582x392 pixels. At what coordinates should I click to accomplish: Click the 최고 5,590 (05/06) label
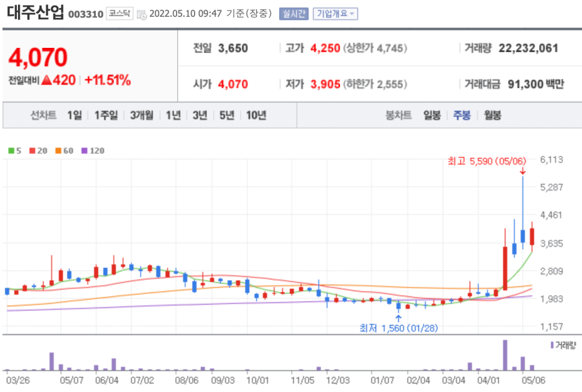click(487, 162)
